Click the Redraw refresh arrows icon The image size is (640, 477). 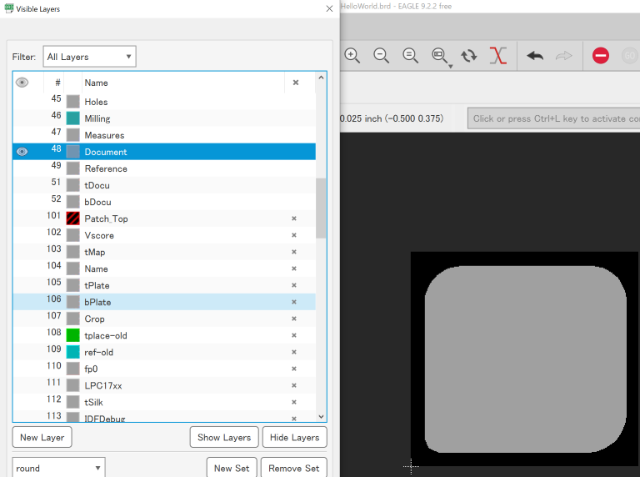(x=469, y=55)
